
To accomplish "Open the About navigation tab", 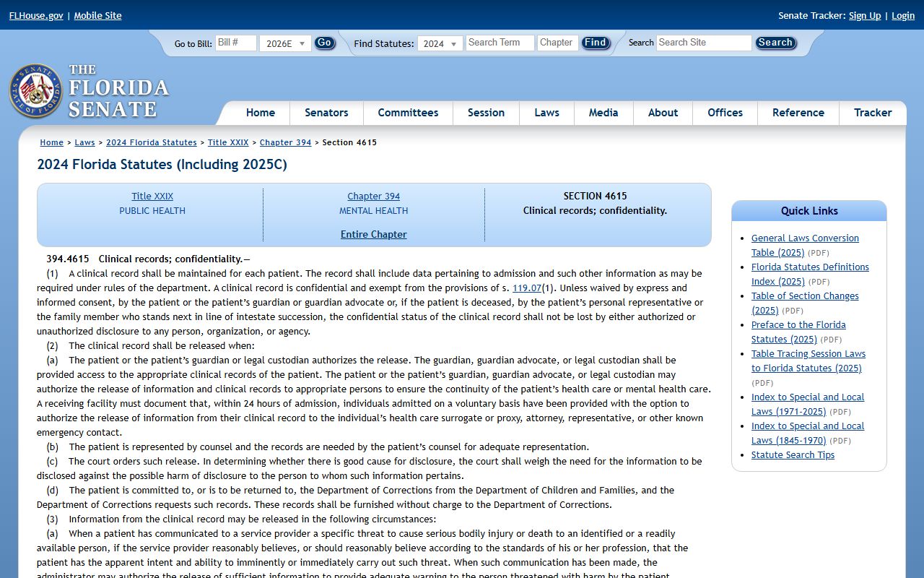I will point(663,113).
